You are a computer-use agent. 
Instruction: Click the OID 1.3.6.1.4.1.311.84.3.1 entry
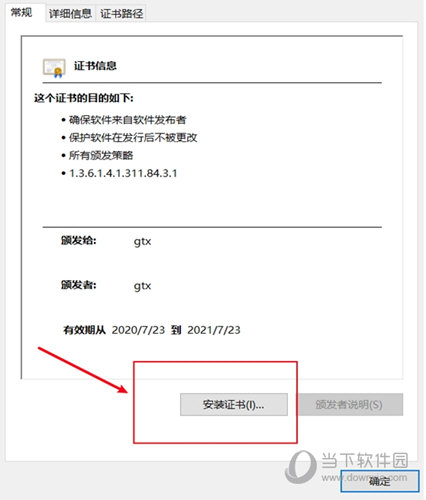point(123,173)
